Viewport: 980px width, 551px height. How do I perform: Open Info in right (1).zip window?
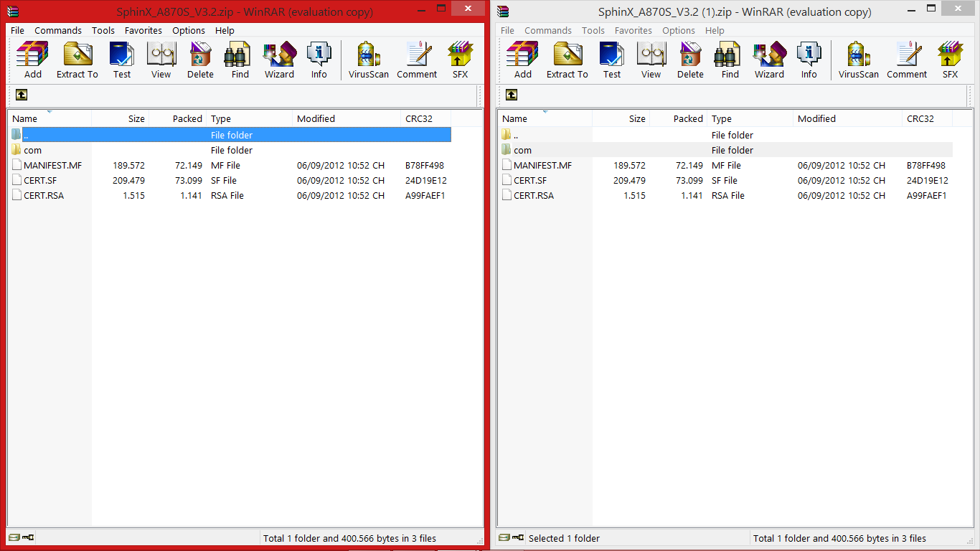coord(809,60)
